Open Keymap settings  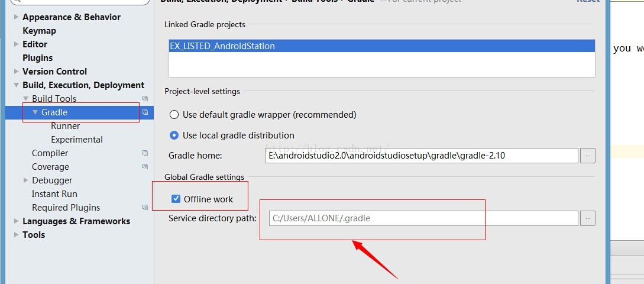(39, 30)
